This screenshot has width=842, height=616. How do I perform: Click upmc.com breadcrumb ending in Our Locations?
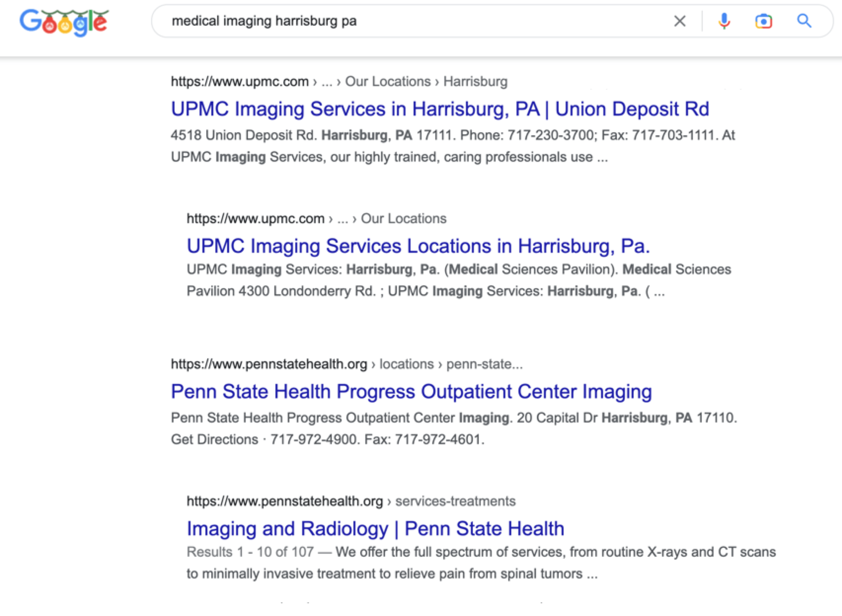[x=316, y=219]
